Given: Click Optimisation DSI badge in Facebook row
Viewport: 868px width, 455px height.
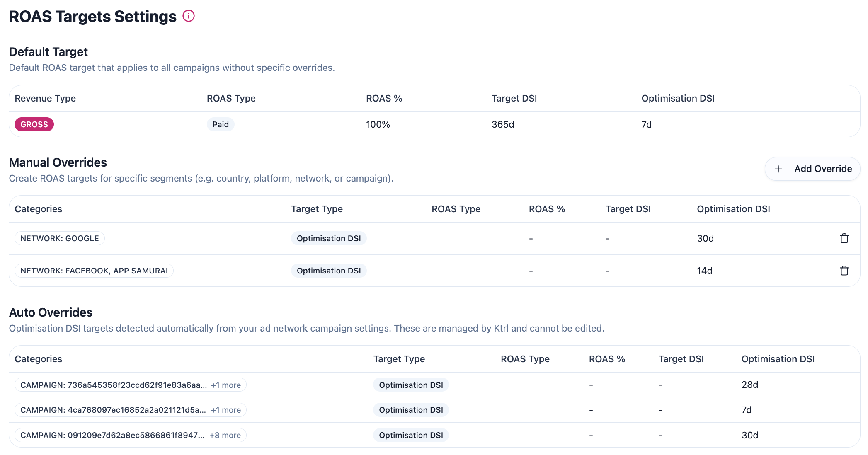Looking at the screenshot, I should tap(329, 271).
